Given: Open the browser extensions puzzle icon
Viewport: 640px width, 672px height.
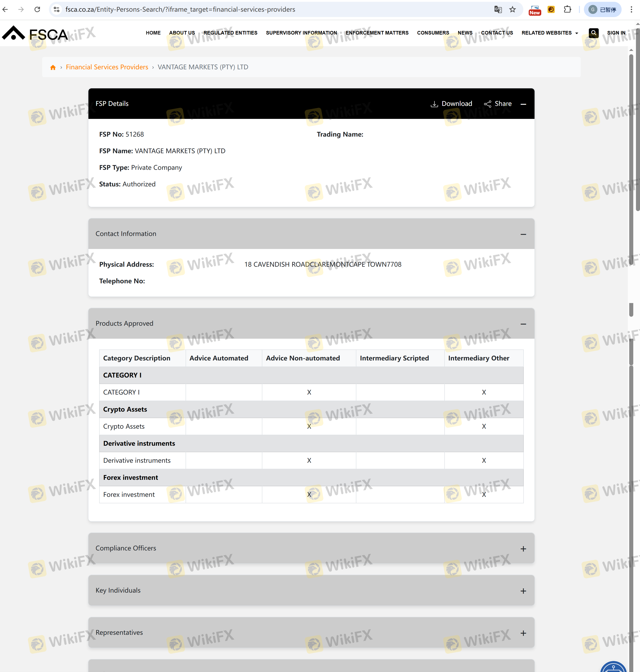Looking at the screenshot, I should click(567, 10).
